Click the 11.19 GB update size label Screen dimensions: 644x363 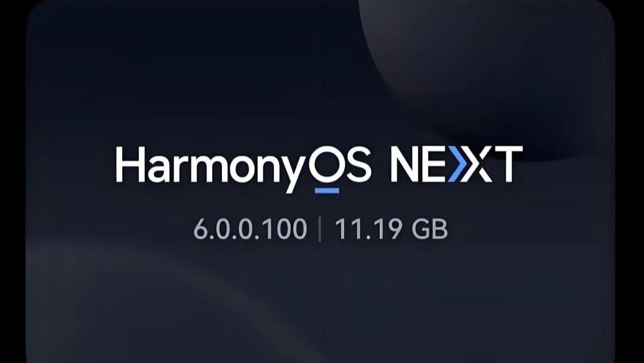click(391, 229)
